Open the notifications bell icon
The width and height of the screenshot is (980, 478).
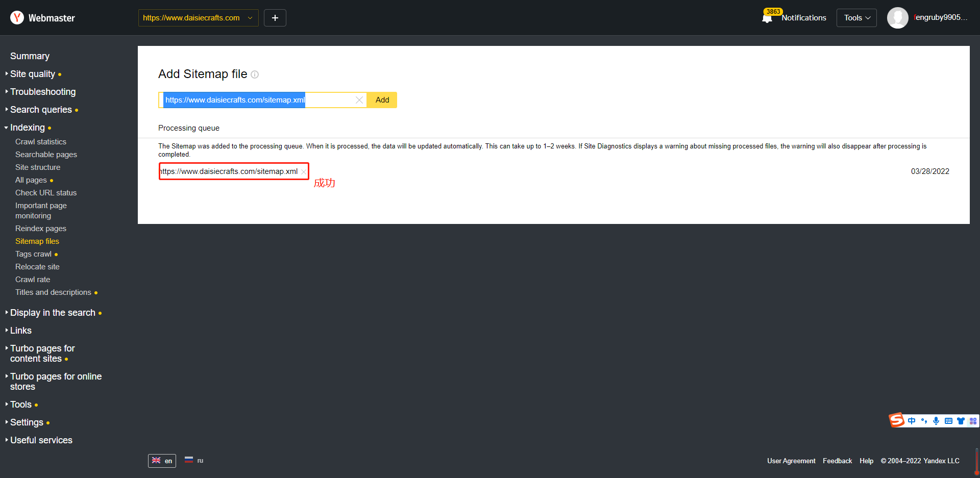tap(767, 18)
